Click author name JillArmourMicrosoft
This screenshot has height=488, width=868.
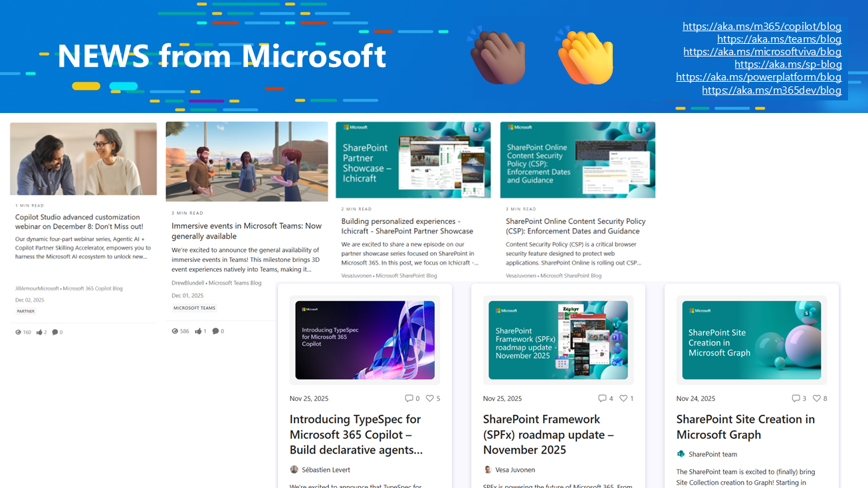pyautogui.click(x=37, y=289)
